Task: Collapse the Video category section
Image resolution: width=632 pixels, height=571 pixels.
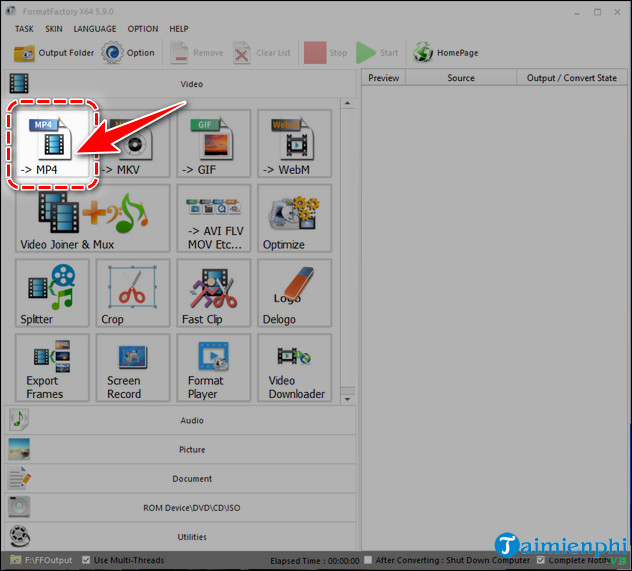Action: [x=181, y=84]
